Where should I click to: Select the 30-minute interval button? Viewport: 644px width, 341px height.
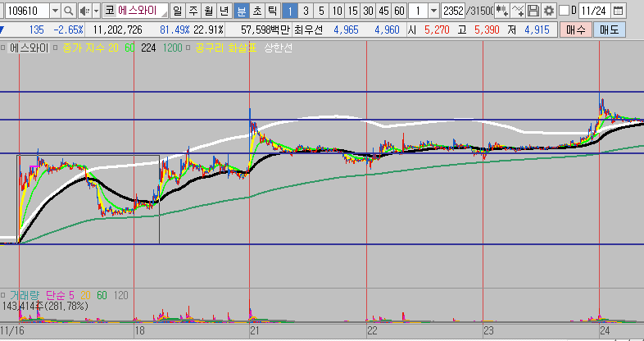pos(368,11)
